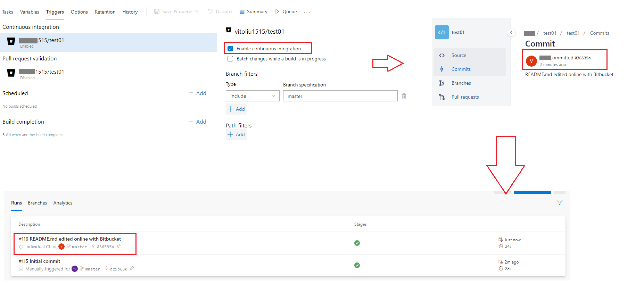This screenshot has width=644, height=284.
Task: Click the purple user avatar on run #115
Action: coord(75,269)
